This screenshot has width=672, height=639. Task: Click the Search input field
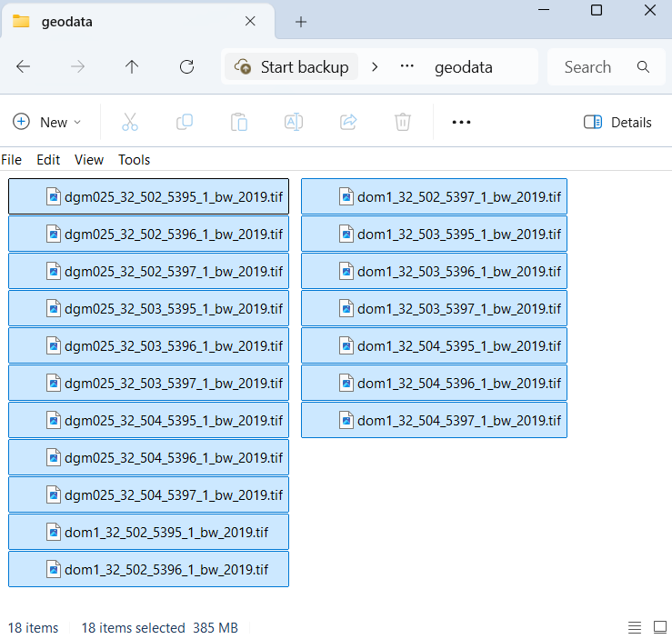click(x=596, y=66)
